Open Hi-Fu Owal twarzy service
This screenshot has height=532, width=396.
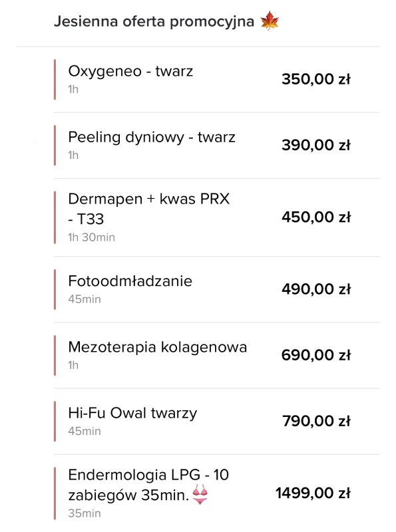(x=216, y=421)
